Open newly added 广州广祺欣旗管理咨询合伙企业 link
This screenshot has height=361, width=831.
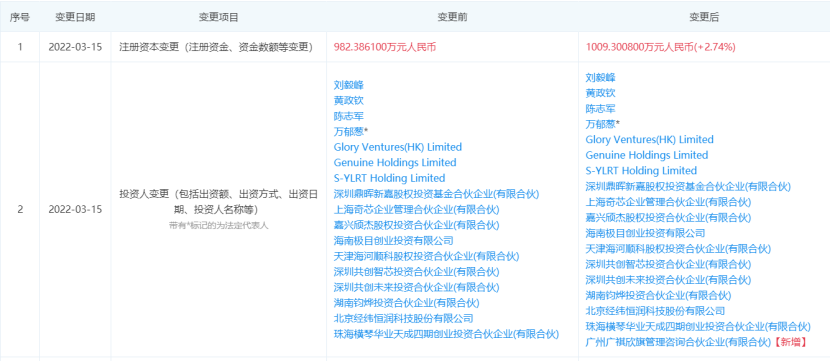pyautogui.click(x=678, y=342)
